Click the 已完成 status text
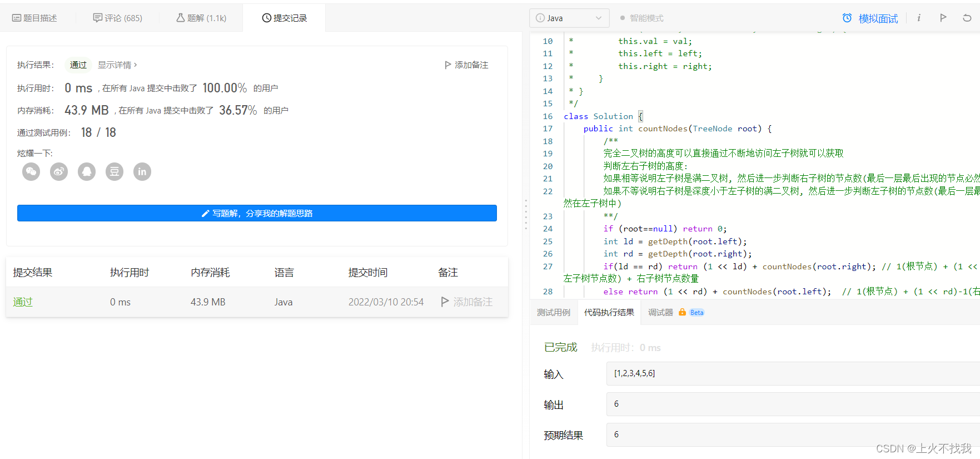Screen dimensions: 980x459 (560, 347)
